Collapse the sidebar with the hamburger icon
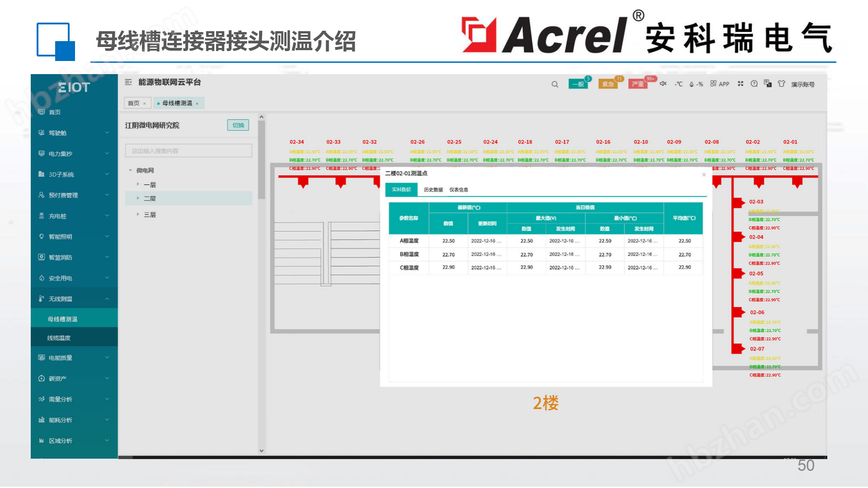Image resolution: width=868 pixels, height=488 pixels. click(128, 82)
